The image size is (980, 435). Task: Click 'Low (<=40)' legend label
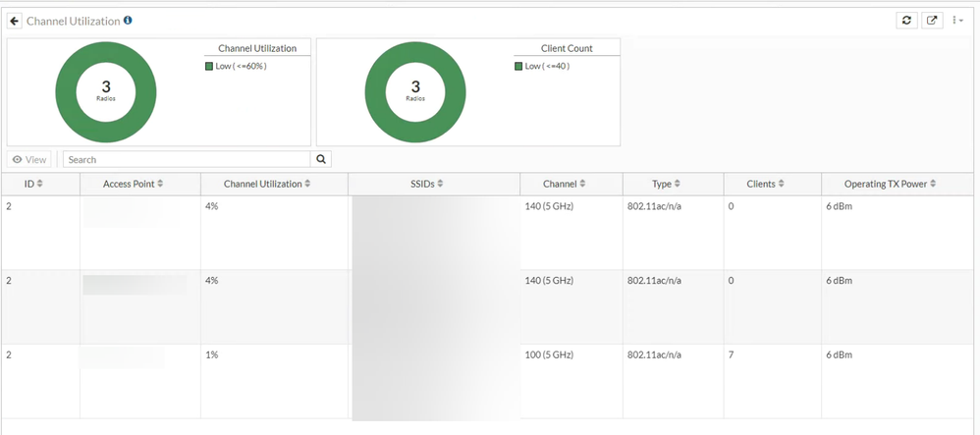[548, 66]
